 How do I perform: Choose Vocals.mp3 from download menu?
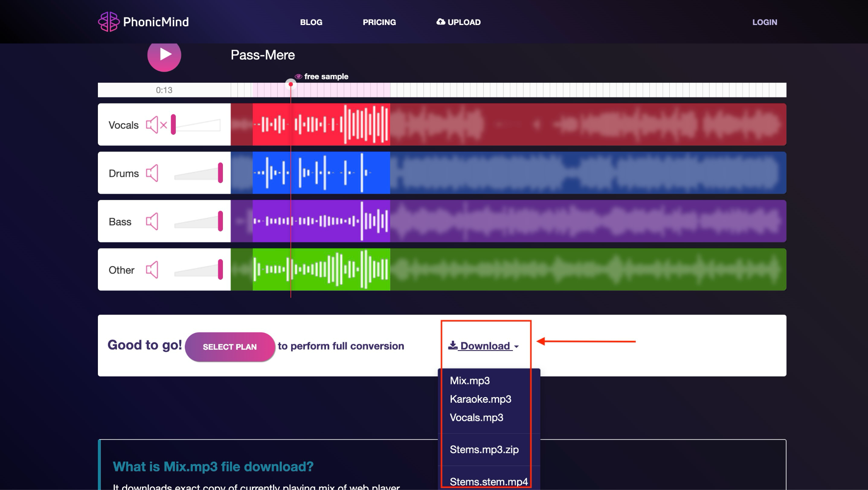pos(476,418)
